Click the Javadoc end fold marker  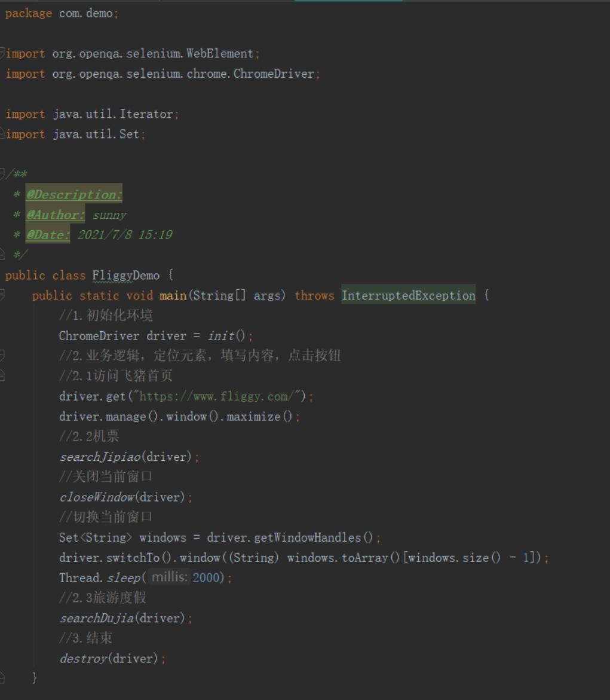(x=2, y=255)
